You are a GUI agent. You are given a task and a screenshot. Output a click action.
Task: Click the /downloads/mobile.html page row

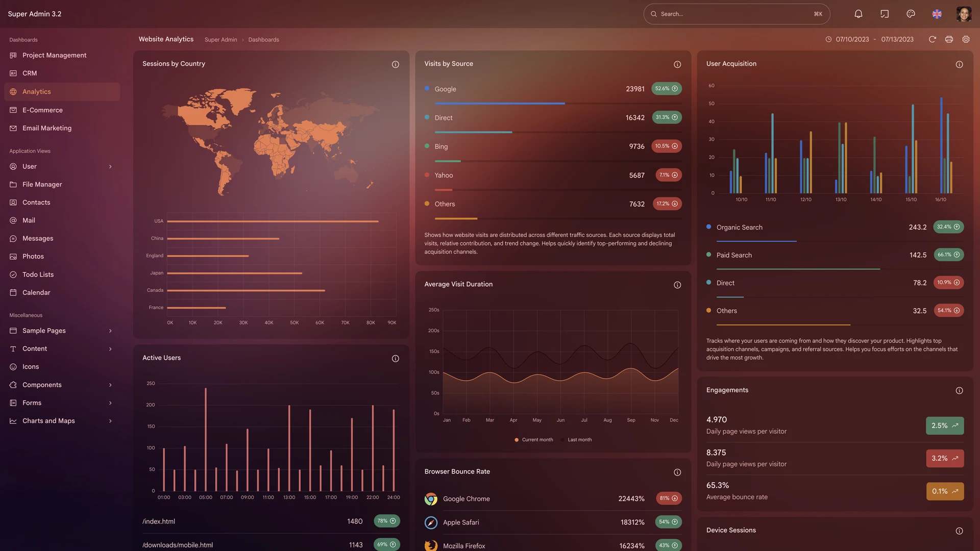[271, 544]
